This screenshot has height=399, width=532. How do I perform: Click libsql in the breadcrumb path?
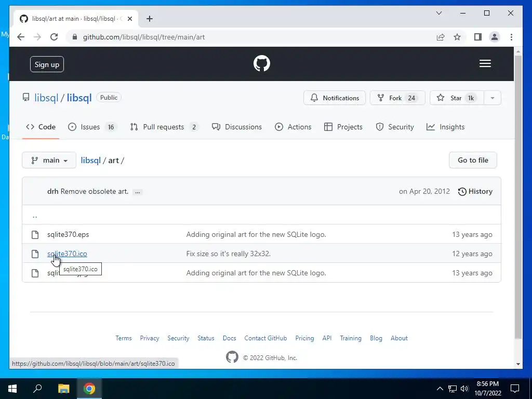tap(90, 160)
